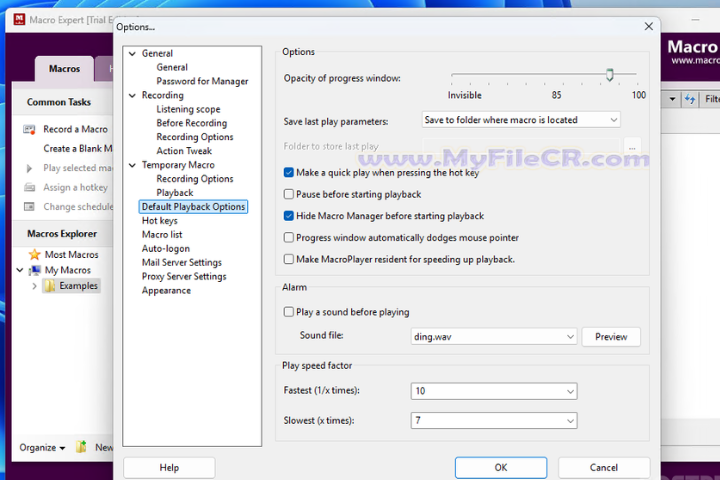Click the folder browse ellipsis button
Image resolution: width=720 pixels, height=480 pixels.
632,147
